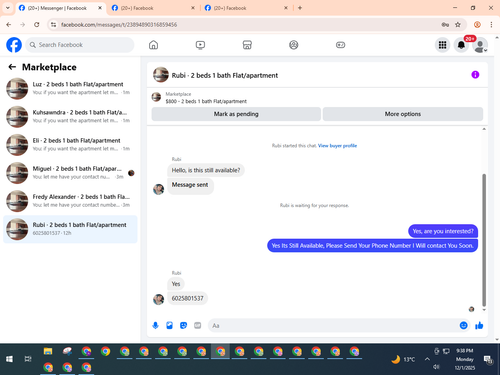
Task: Open a new browser tab
Action: [300, 8]
